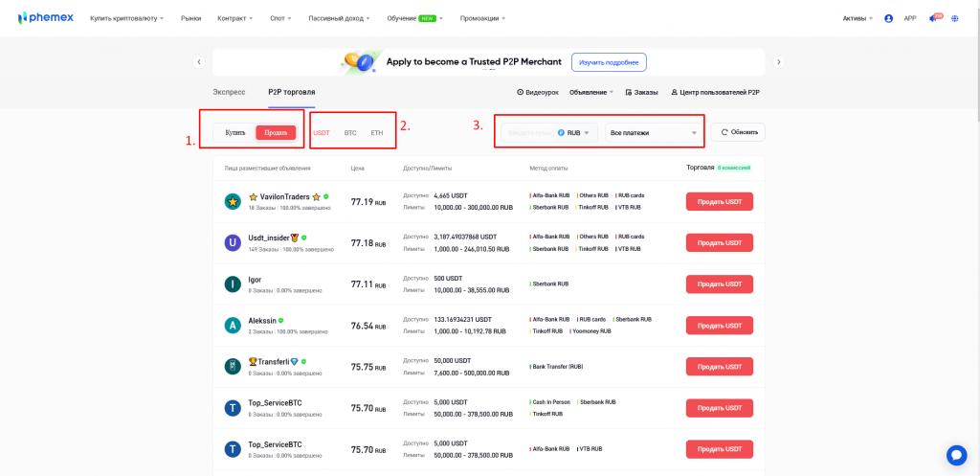Open the user profile icon
The image size is (980, 476).
click(x=889, y=19)
